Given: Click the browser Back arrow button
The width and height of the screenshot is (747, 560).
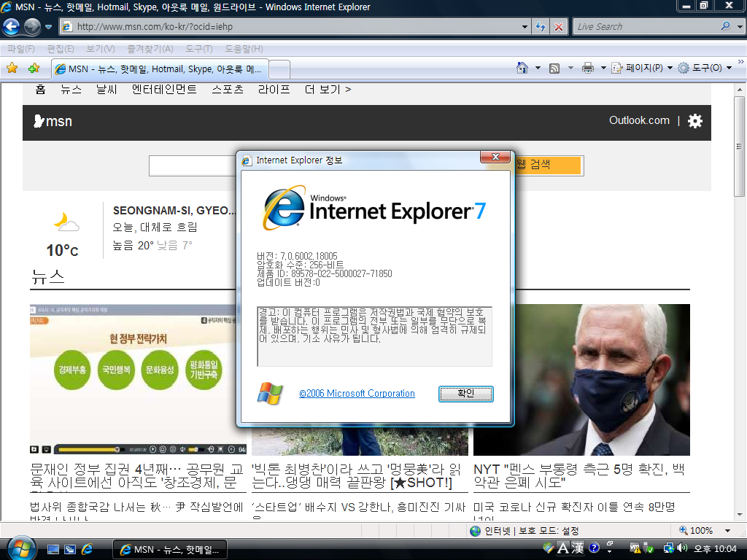Looking at the screenshot, I should click(12, 27).
